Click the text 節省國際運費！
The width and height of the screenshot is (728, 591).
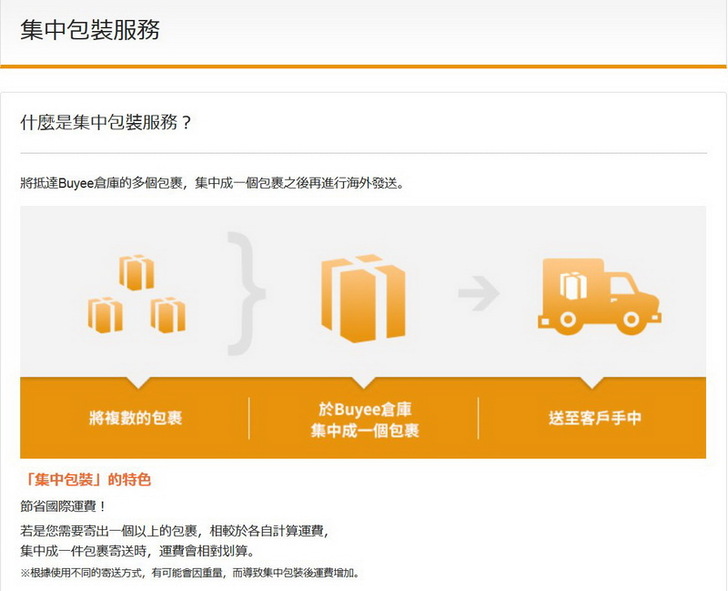[x=64, y=507]
